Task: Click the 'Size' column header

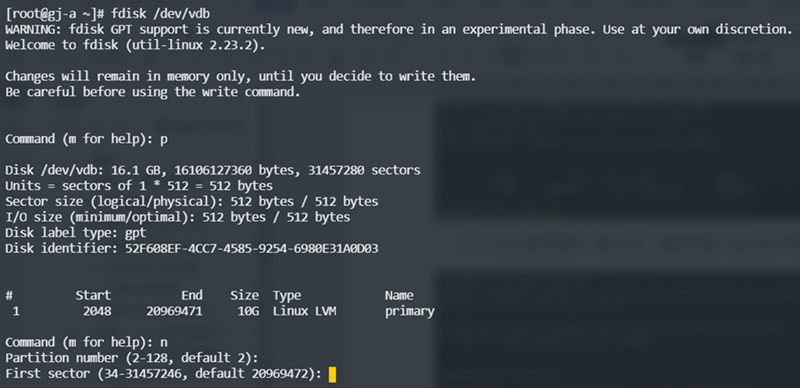Action: (244, 295)
